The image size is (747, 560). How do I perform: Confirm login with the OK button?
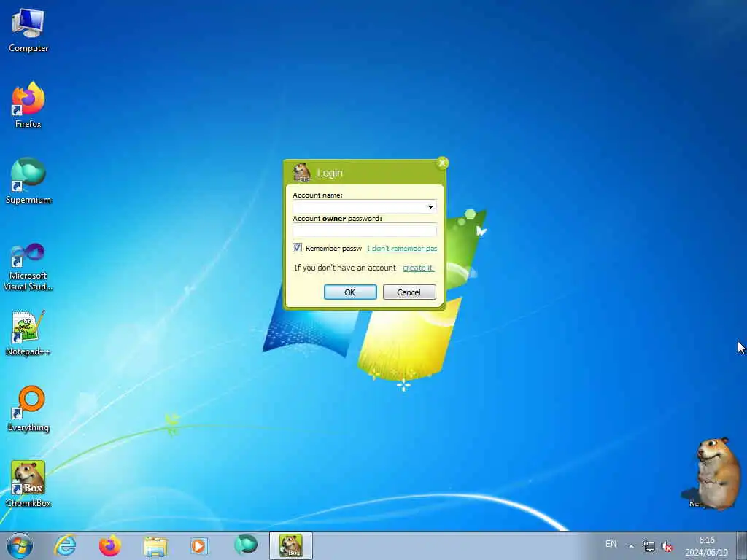pos(350,292)
